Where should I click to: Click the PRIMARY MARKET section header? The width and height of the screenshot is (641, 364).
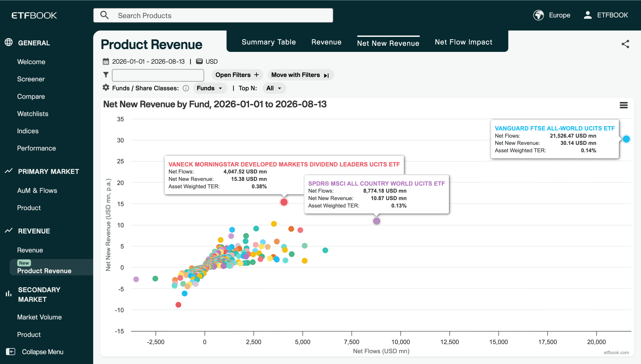point(48,171)
